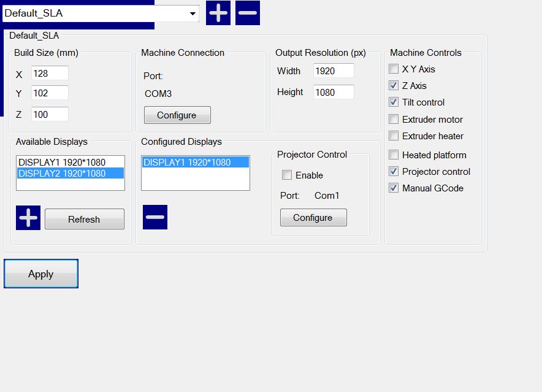Click the minus icon to remove machine profile
The width and height of the screenshot is (542, 392).
coord(248,13)
